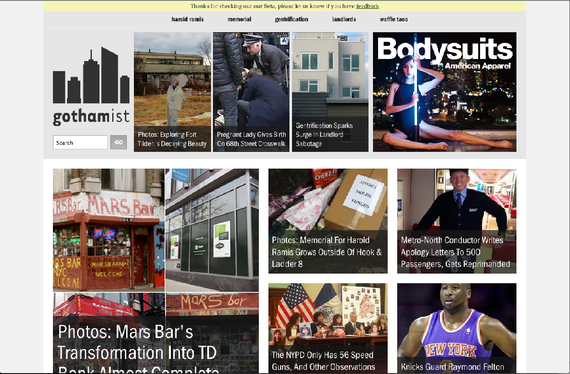This screenshot has height=374, width=570.
Task: Focus the Search input field
Action: click(80, 142)
